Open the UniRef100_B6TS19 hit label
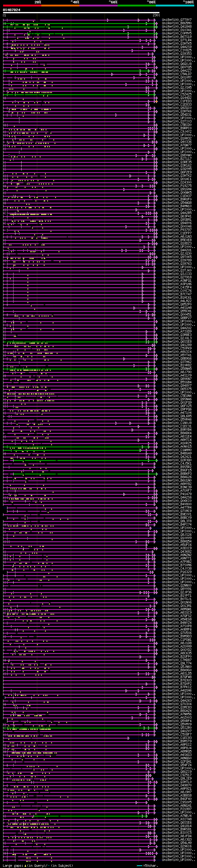The height and width of the screenshot is (868, 197). tap(177, 37)
